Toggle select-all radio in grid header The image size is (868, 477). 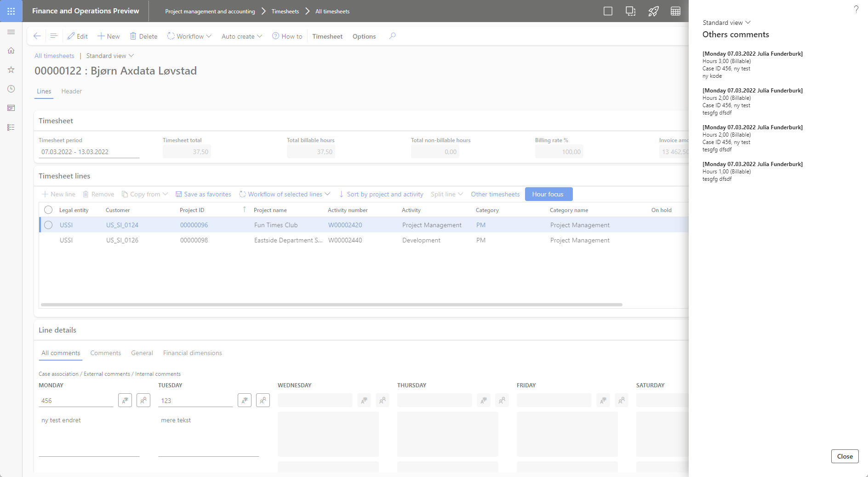(48, 210)
